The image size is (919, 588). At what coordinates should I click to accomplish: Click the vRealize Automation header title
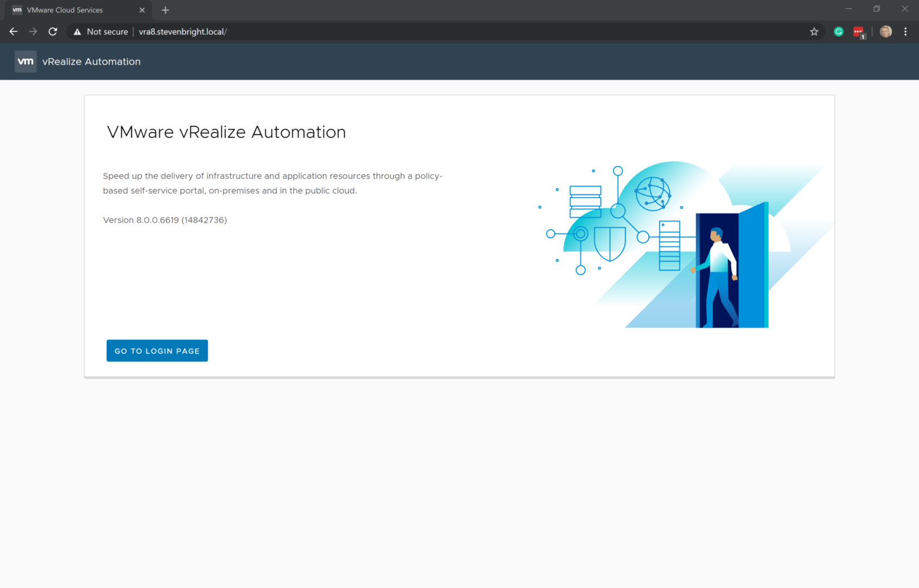(91, 62)
